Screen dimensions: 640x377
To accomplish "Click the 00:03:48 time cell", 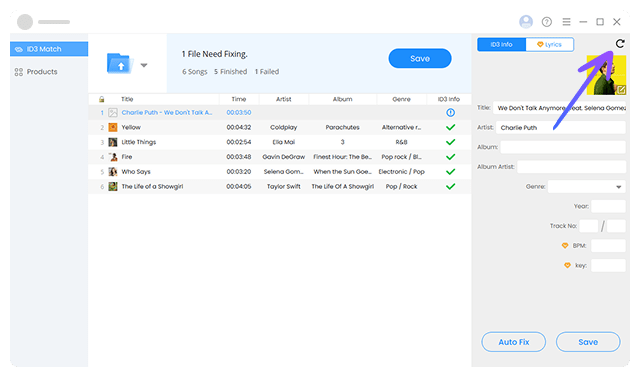I will [239, 157].
